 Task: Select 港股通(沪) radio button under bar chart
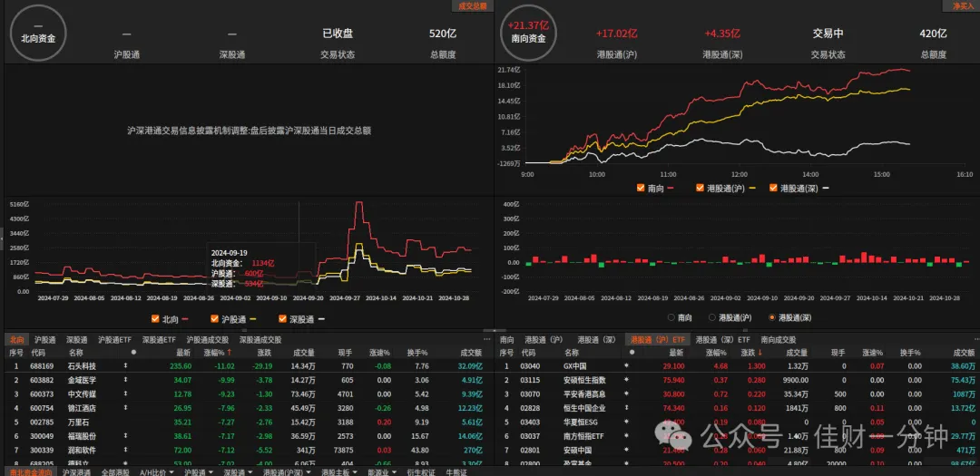712,317
